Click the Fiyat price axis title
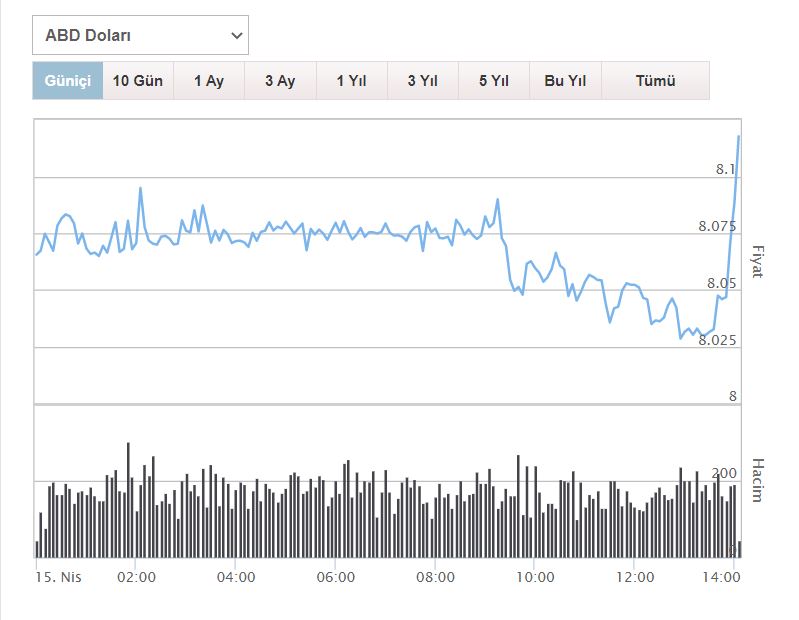Viewport: 799px width, 620px height. pyautogui.click(x=757, y=260)
